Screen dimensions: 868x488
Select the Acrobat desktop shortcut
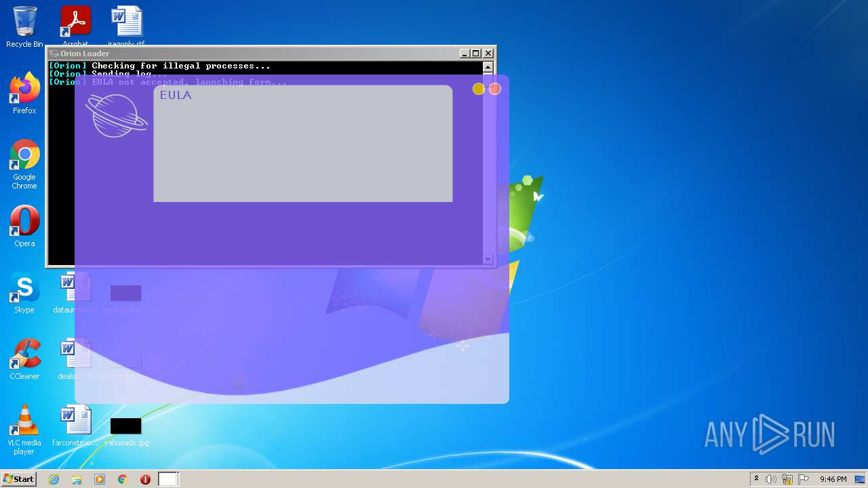tap(75, 26)
